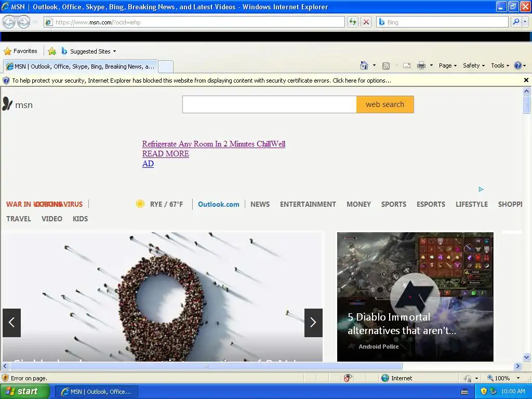Screen dimensions: 532x399
Task: Click Add to Favorites Bar icon
Action: pos(52,51)
